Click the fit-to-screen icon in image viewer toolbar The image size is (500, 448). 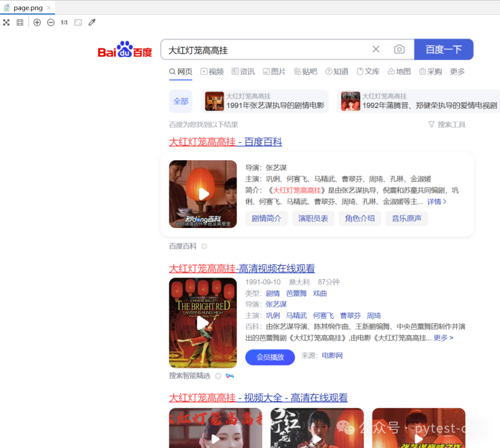point(6,22)
